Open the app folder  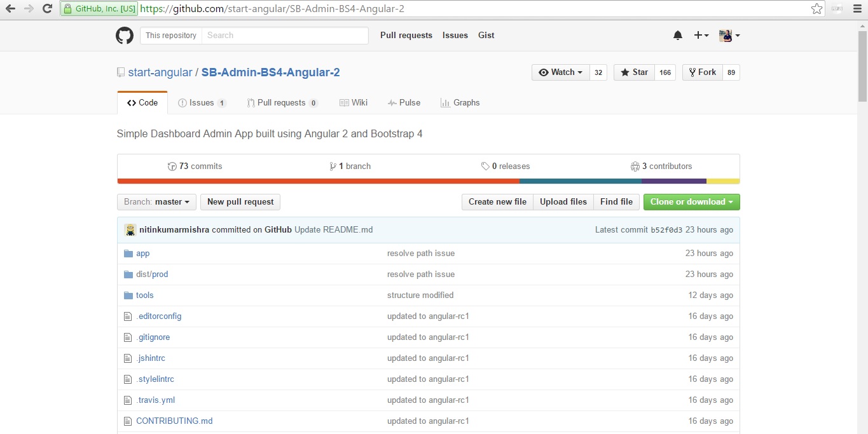[142, 253]
